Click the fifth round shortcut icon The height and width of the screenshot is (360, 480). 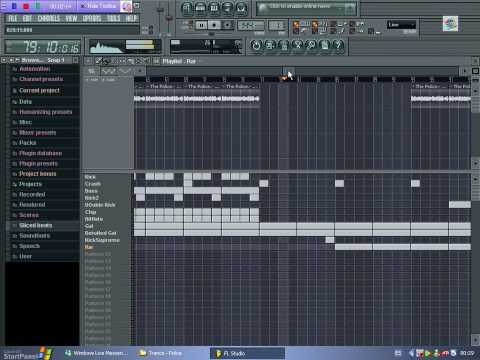[x=241, y=8]
